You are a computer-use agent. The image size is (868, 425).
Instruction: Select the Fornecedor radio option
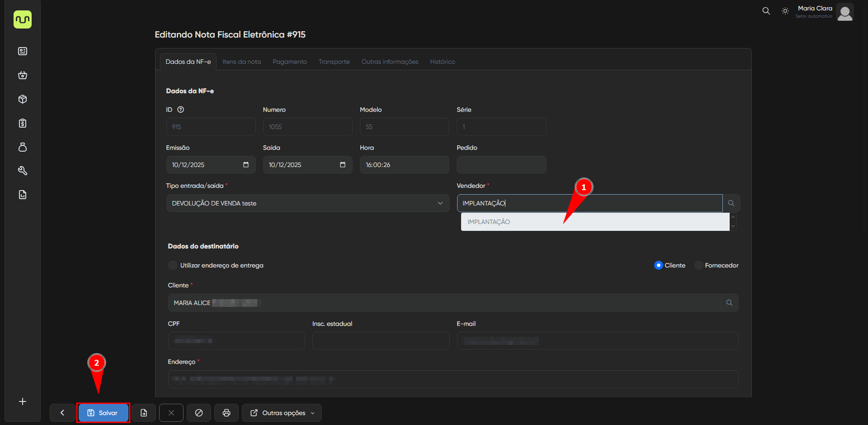pyautogui.click(x=698, y=265)
